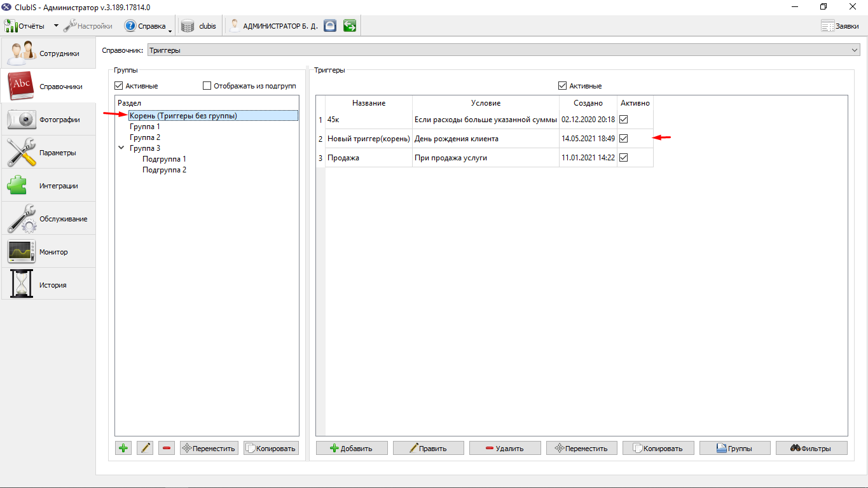Click the date 14.05.2021 18:49
This screenshot has height=488, width=868.
[588, 139]
